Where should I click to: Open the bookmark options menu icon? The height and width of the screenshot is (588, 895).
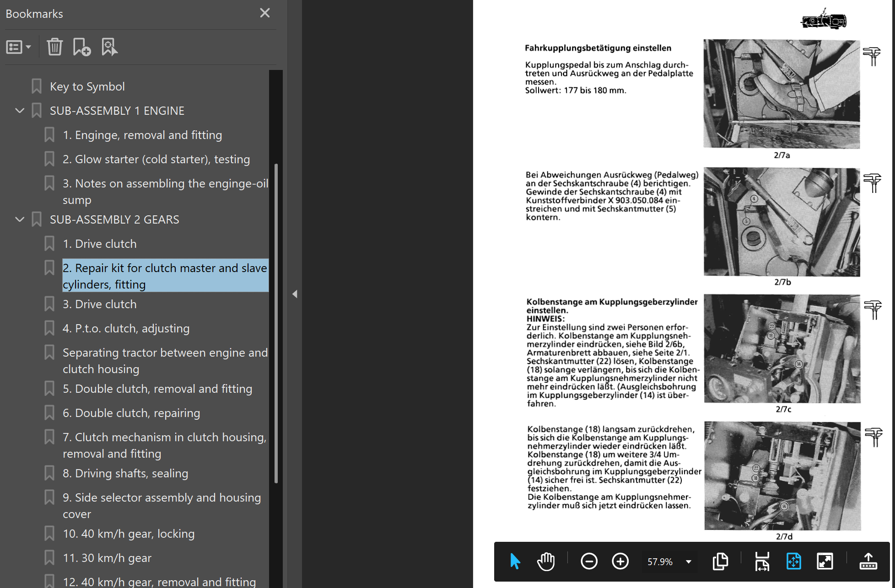click(18, 47)
